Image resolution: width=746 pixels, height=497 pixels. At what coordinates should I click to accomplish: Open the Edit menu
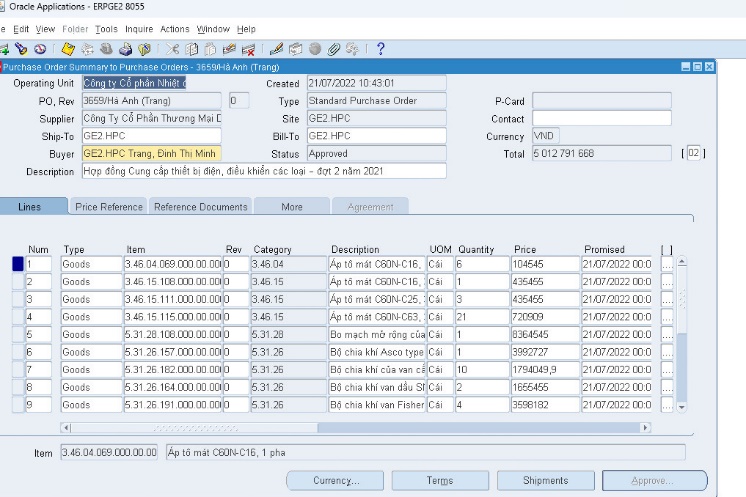[21, 29]
